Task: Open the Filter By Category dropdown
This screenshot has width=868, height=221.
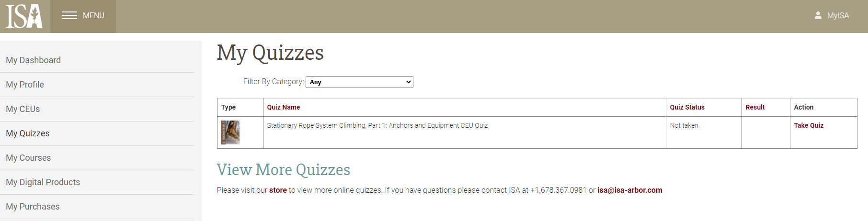Action: point(359,82)
